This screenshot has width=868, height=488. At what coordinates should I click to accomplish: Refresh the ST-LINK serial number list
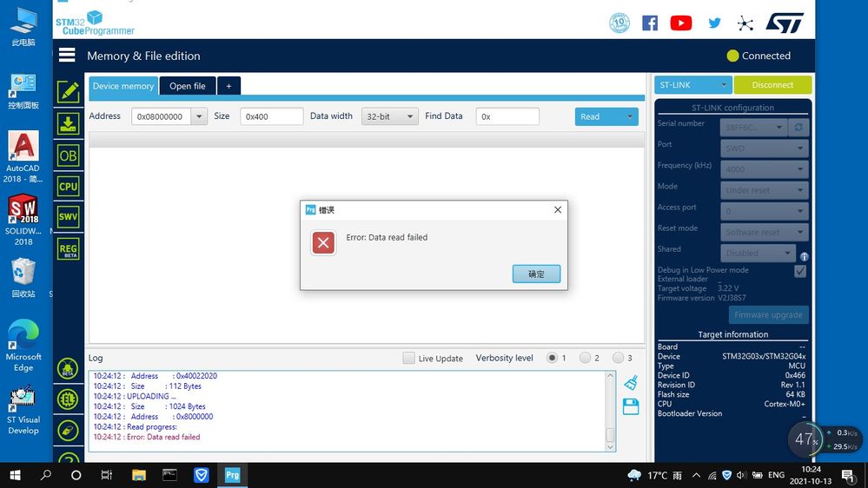coord(798,128)
